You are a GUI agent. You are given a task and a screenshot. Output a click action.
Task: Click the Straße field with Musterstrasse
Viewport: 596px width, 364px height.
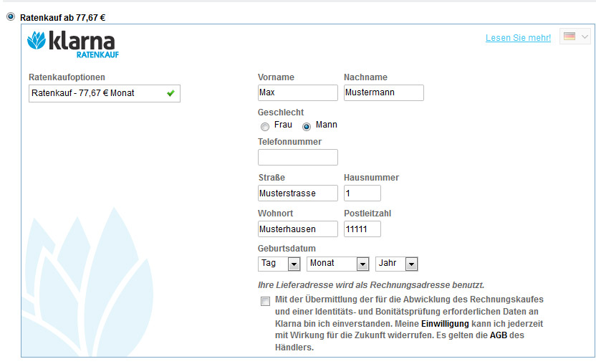tap(297, 193)
